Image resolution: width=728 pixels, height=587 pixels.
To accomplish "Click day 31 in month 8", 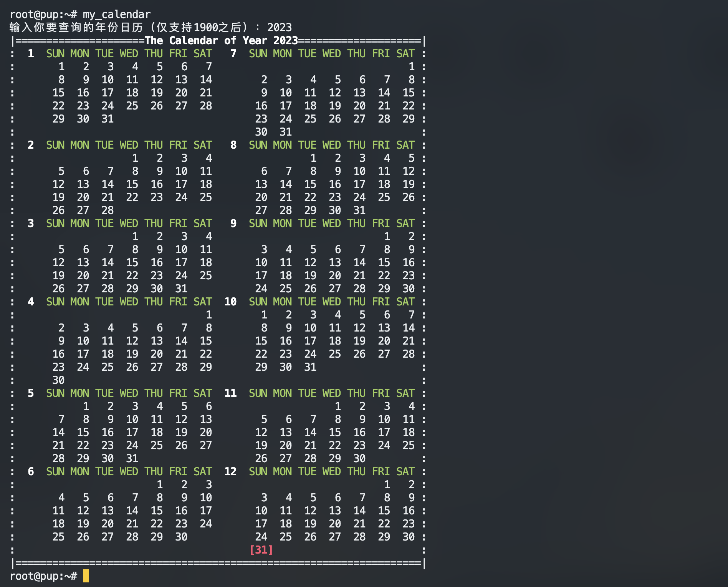I will tap(359, 210).
